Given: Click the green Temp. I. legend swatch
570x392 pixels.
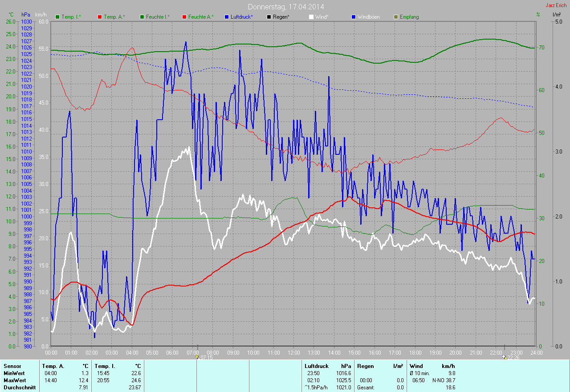Looking at the screenshot, I should pos(57,17).
